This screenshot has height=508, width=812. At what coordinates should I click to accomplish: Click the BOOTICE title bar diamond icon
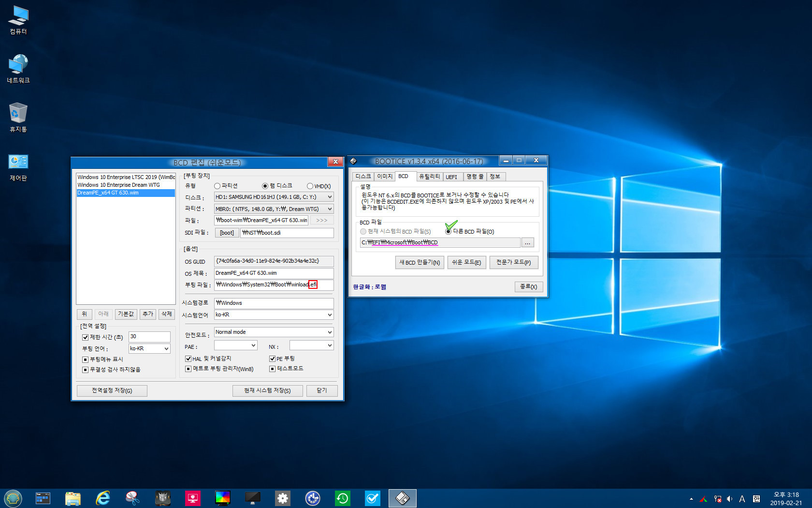(353, 161)
